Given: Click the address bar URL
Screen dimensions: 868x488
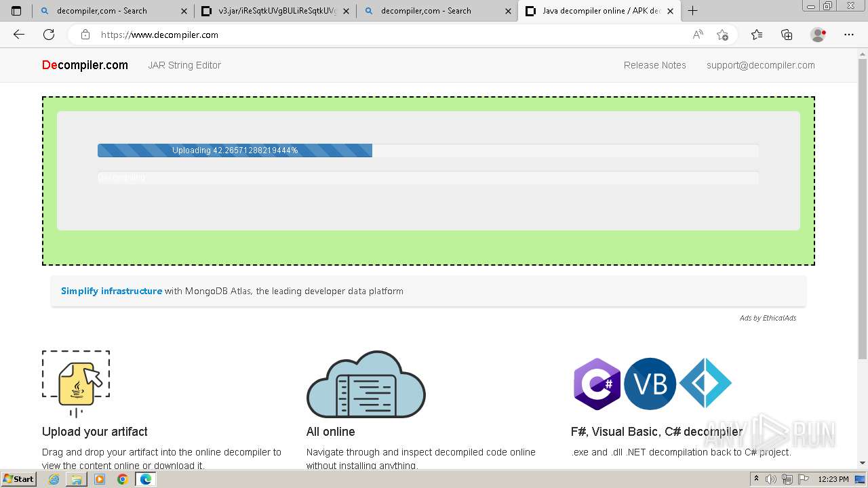Looking at the screenshot, I should point(159,35).
